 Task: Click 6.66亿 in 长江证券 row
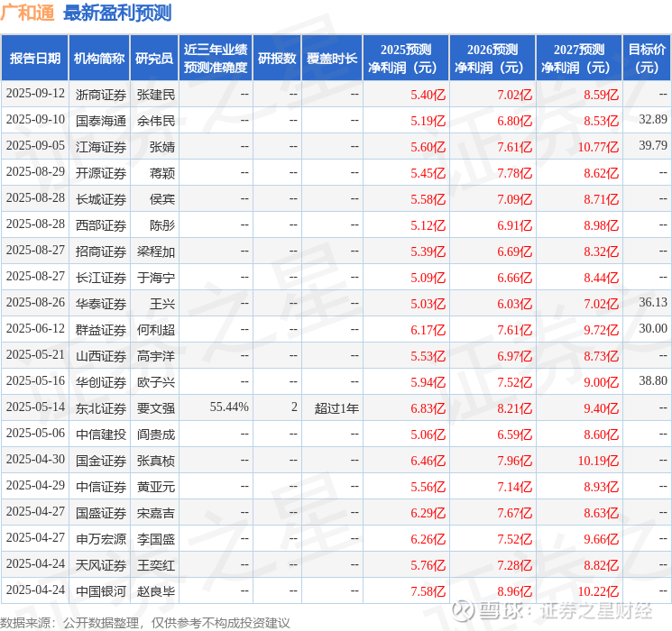click(515, 278)
